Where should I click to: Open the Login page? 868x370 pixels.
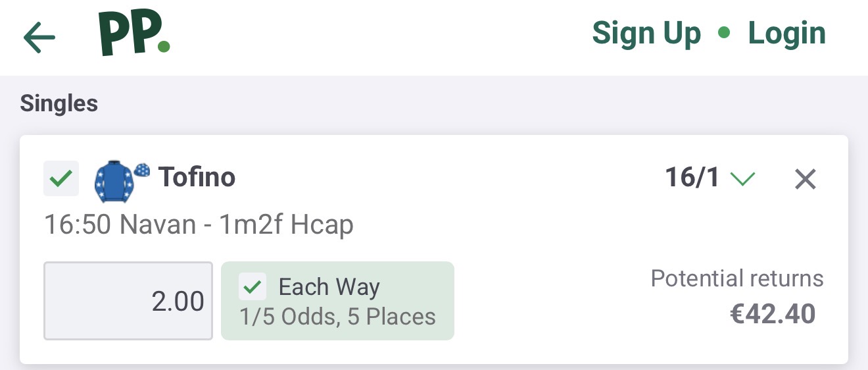(x=786, y=33)
